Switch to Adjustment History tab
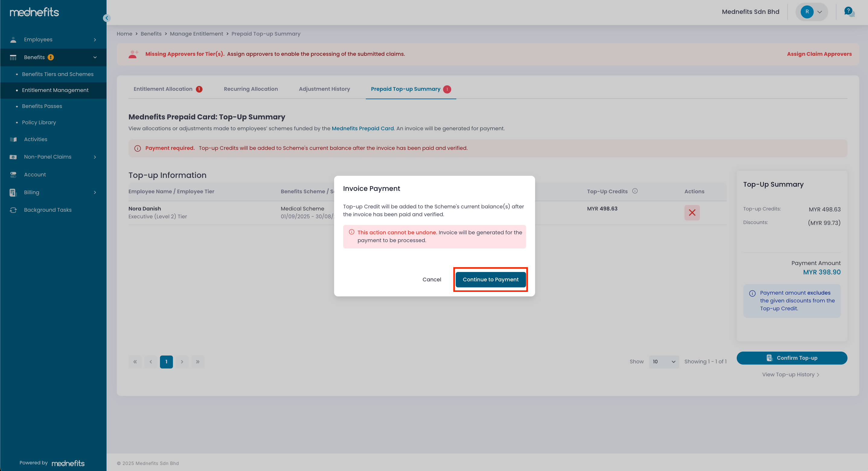This screenshot has width=868, height=471. [x=324, y=89]
